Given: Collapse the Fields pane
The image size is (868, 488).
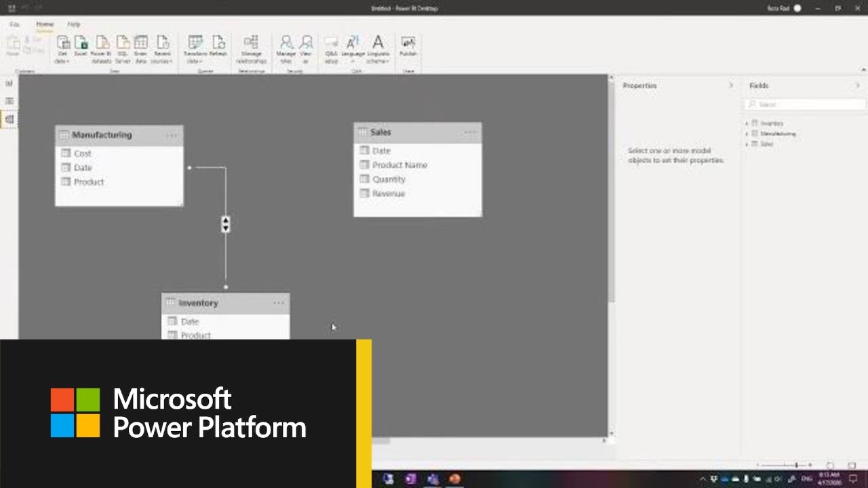Looking at the screenshot, I should pos(858,85).
